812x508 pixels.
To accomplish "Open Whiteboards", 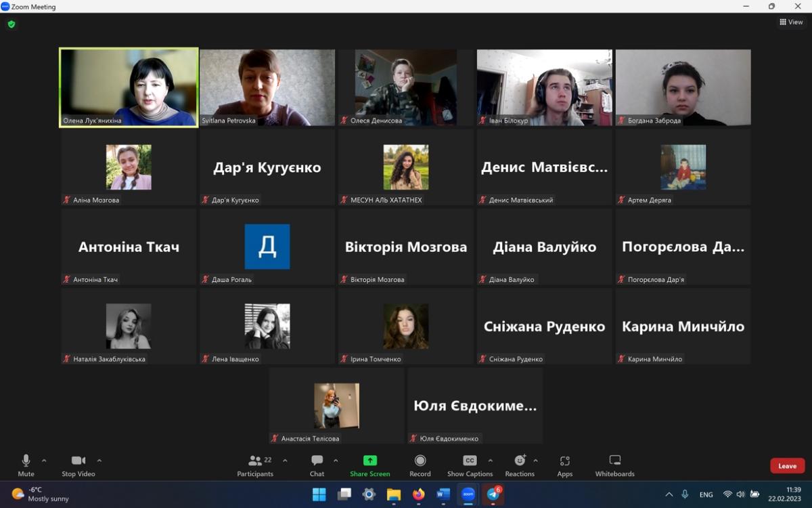I will [x=614, y=465].
